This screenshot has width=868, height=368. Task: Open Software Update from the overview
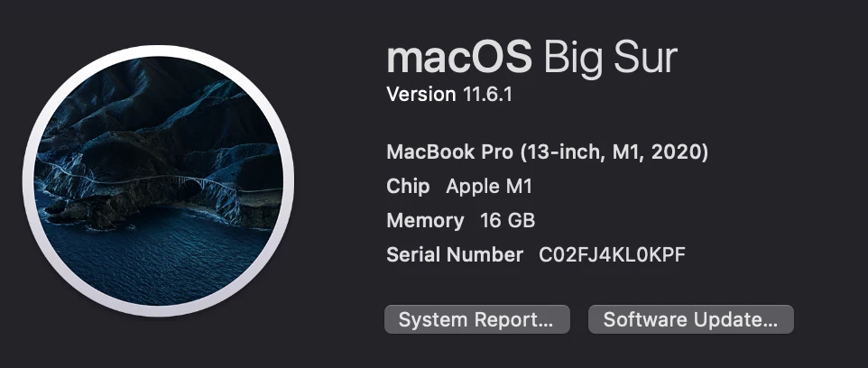(690, 319)
